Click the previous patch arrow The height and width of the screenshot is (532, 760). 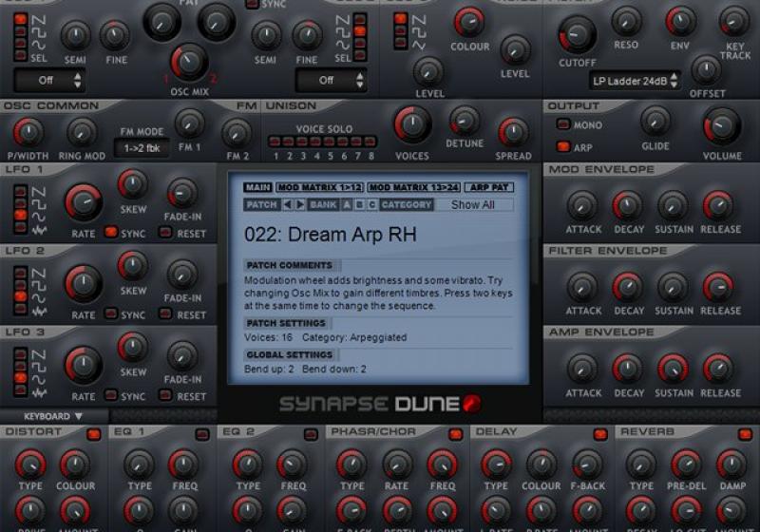point(288,204)
